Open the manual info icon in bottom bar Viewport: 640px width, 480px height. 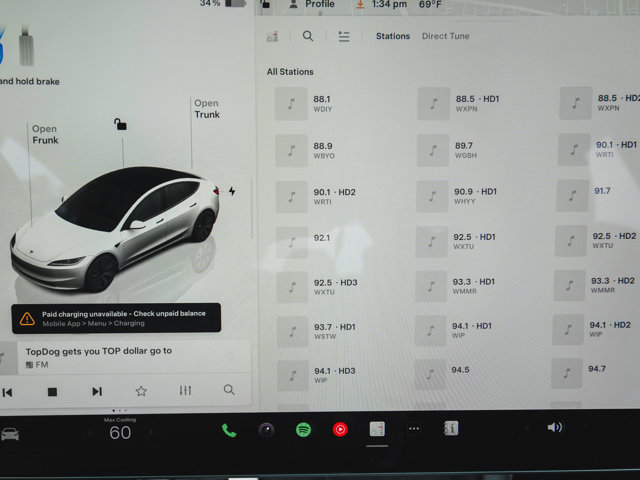(451, 428)
